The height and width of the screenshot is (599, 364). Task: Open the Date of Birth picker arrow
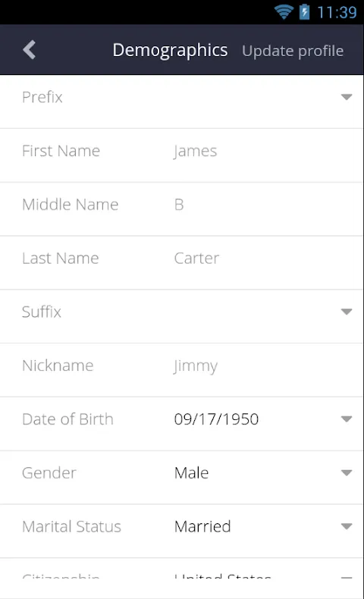click(347, 419)
